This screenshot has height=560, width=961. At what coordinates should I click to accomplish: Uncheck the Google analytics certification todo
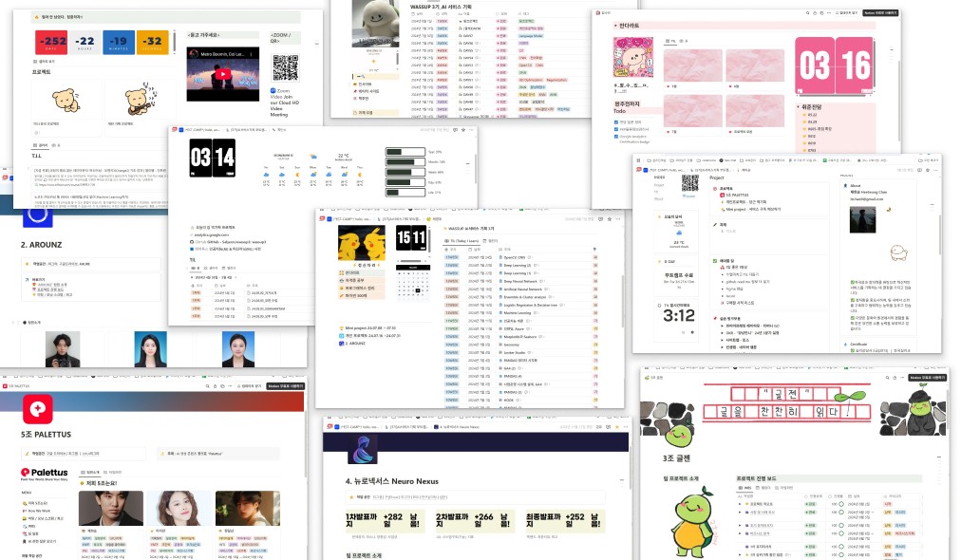(615, 136)
